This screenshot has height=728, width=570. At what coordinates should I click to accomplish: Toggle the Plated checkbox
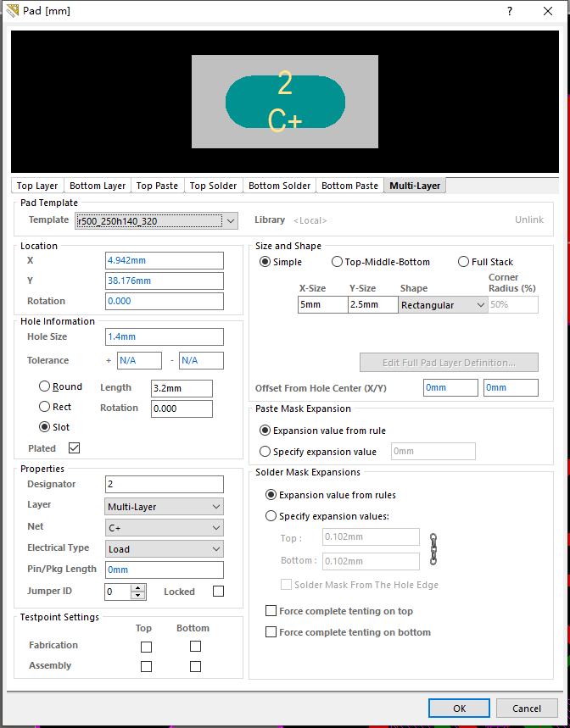pyautogui.click(x=74, y=448)
